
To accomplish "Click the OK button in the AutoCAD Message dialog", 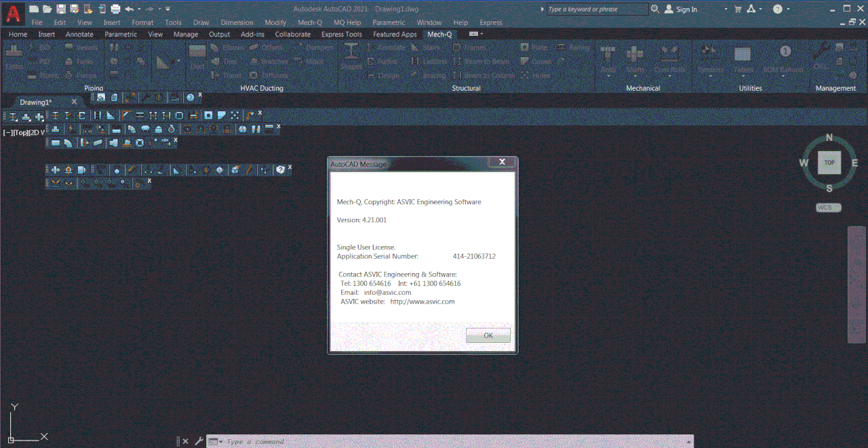I will coord(488,335).
